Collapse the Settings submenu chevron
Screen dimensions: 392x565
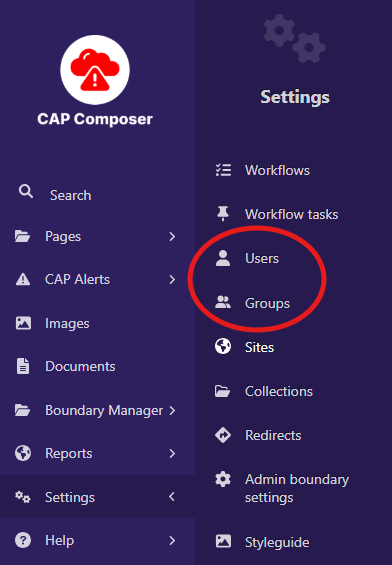tap(172, 497)
